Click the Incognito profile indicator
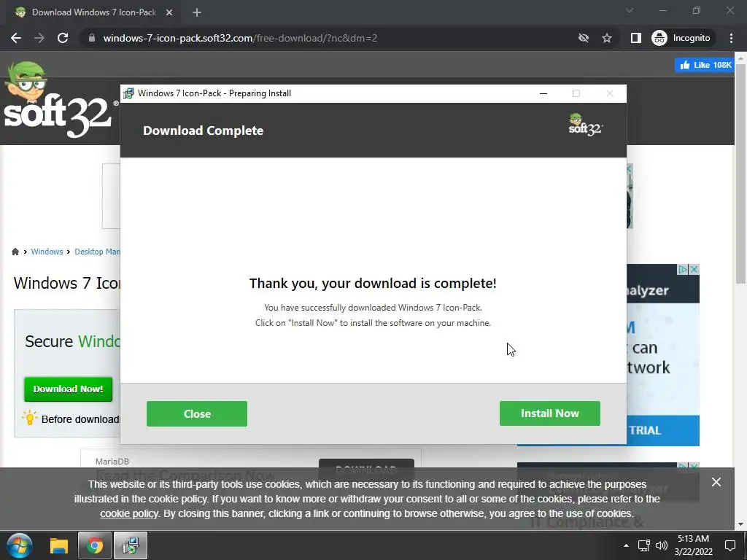The height and width of the screenshot is (560, 747). pos(682,38)
